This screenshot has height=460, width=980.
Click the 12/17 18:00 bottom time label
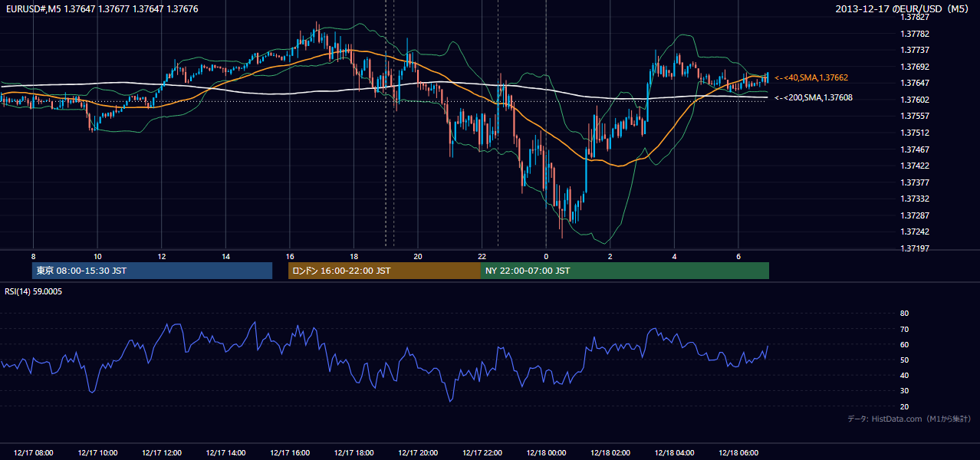[x=354, y=453]
